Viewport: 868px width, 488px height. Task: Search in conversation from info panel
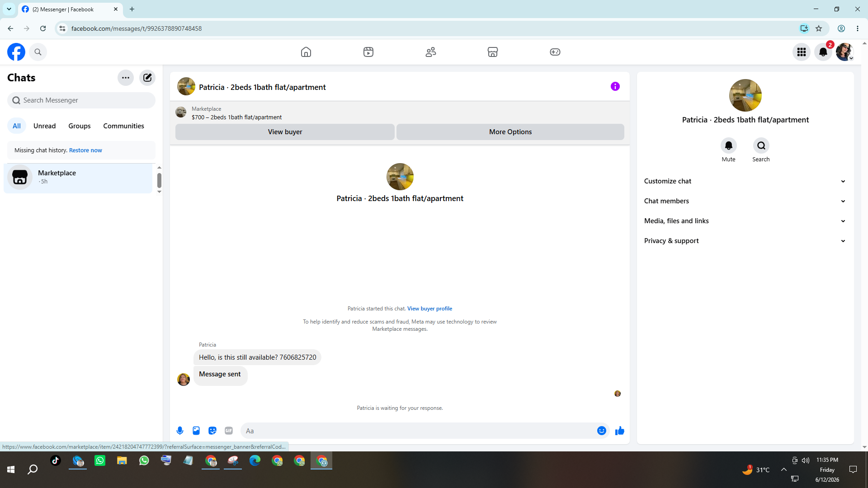coord(761,145)
